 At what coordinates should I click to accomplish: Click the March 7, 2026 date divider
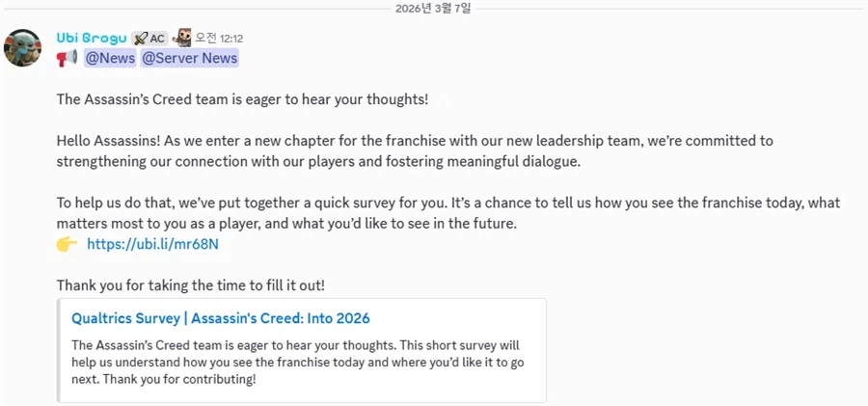coord(433,9)
